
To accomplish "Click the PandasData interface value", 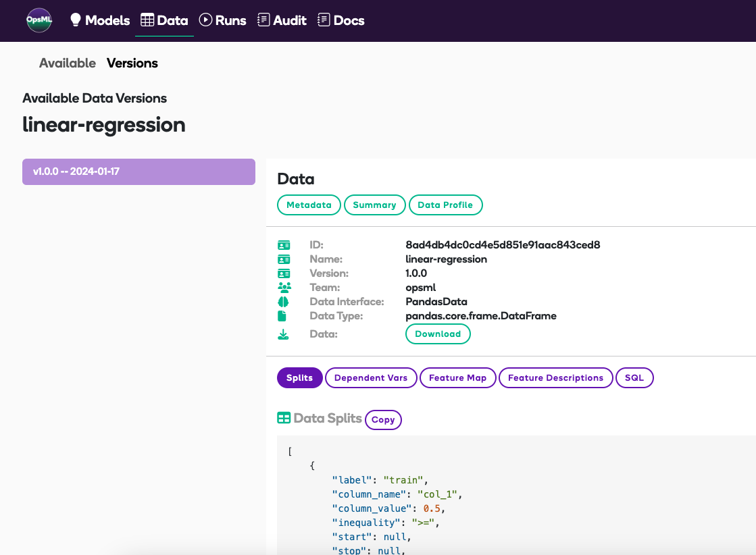I will tap(436, 302).
